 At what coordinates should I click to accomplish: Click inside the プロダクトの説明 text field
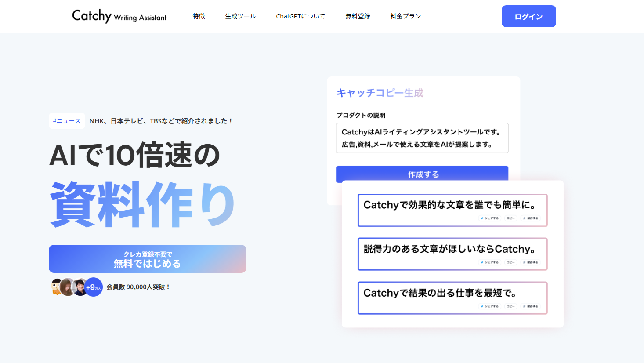click(x=422, y=138)
